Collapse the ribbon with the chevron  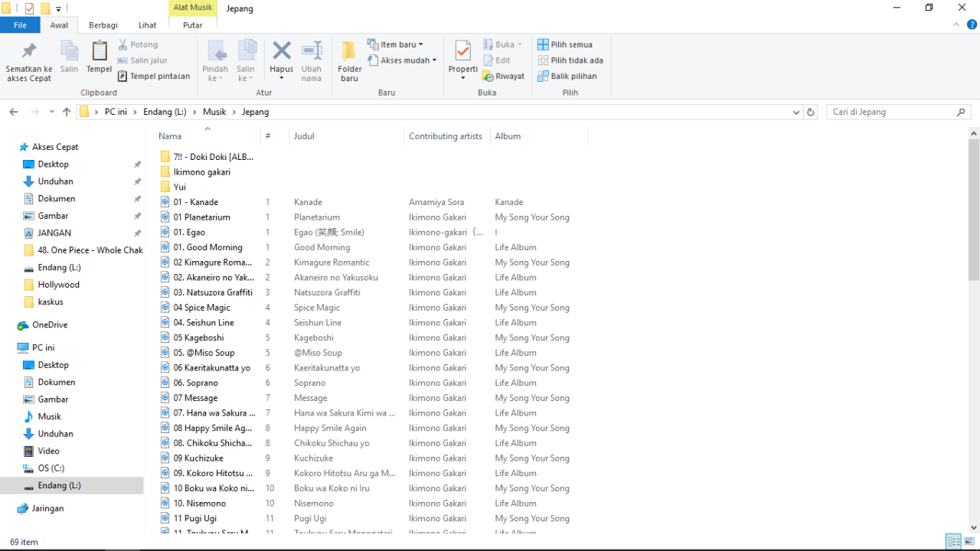coord(956,25)
